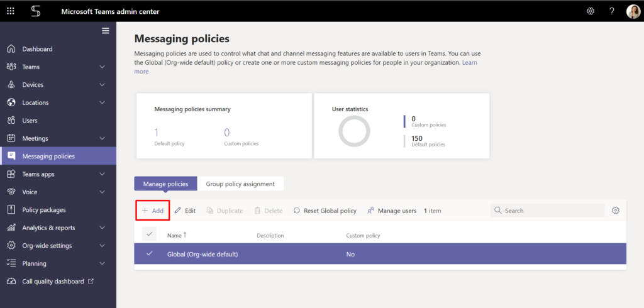Viewport: 644px width, 308px height.
Task: Follow the Learn more link
Action: (x=469, y=63)
